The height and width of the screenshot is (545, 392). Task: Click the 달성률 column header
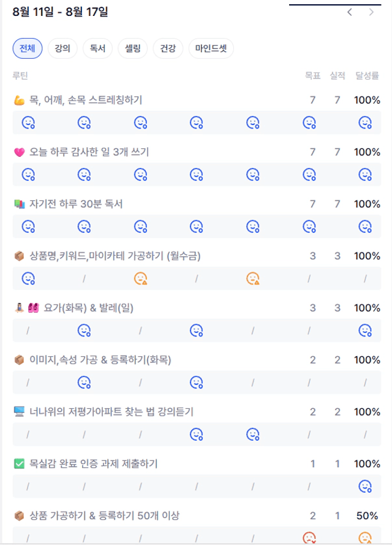pos(367,76)
